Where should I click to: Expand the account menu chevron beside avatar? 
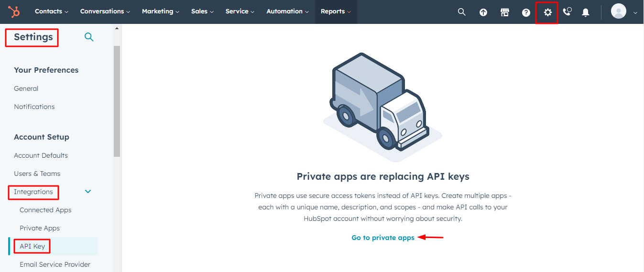635,13
